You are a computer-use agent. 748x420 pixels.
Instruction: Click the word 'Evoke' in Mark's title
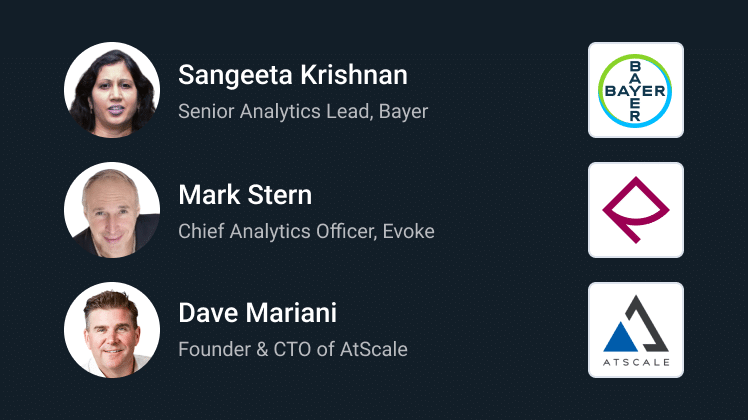click(409, 231)
